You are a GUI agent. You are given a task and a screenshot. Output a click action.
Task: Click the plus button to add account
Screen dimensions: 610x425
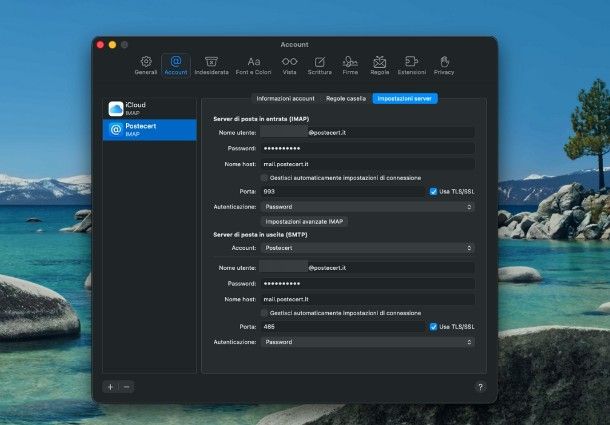[x=110, y=386]
